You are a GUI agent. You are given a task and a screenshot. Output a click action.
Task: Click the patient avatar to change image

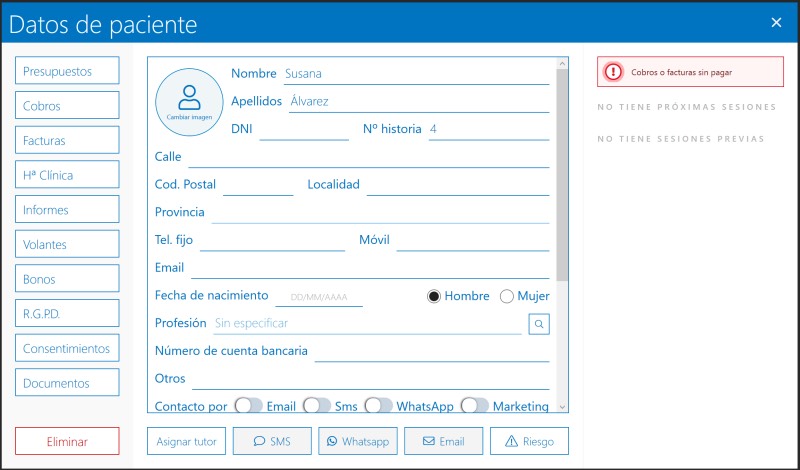pos(189,101)
